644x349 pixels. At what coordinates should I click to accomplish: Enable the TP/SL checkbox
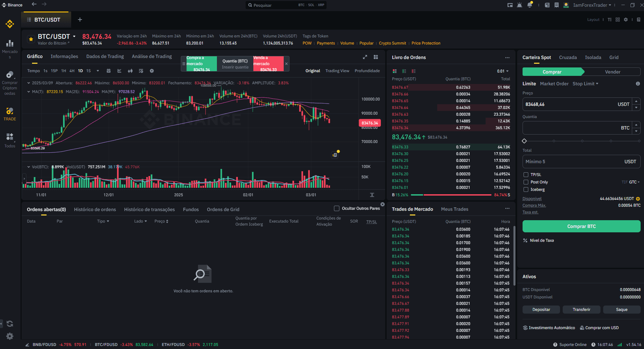[526, 175]
